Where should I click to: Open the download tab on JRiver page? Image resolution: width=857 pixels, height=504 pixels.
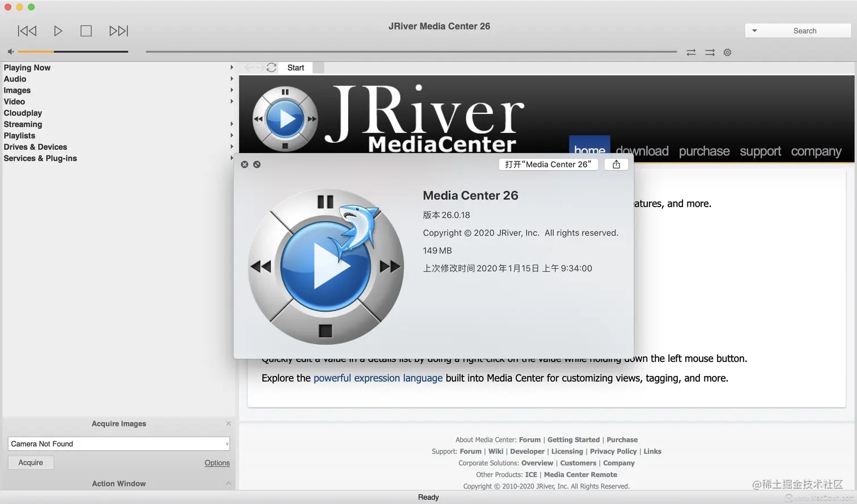[642, 151]
